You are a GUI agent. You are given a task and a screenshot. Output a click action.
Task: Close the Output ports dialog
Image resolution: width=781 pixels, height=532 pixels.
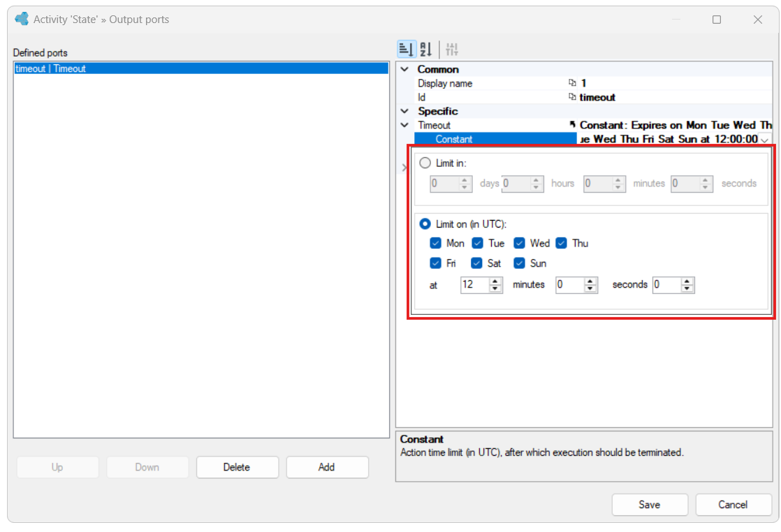[x=757, y=20]
